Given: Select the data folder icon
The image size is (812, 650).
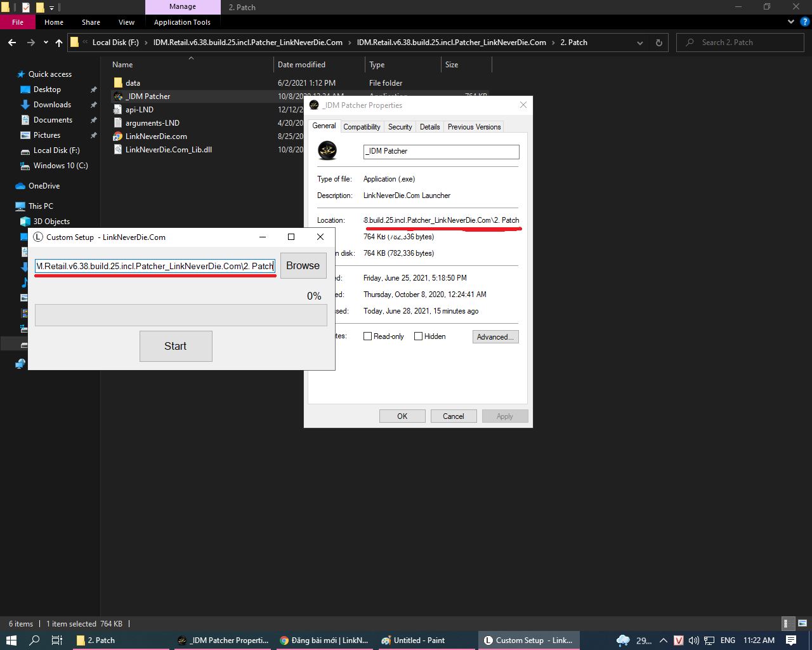Looking at the screenshot, I should pyautogui.click(x=118, y=83).
